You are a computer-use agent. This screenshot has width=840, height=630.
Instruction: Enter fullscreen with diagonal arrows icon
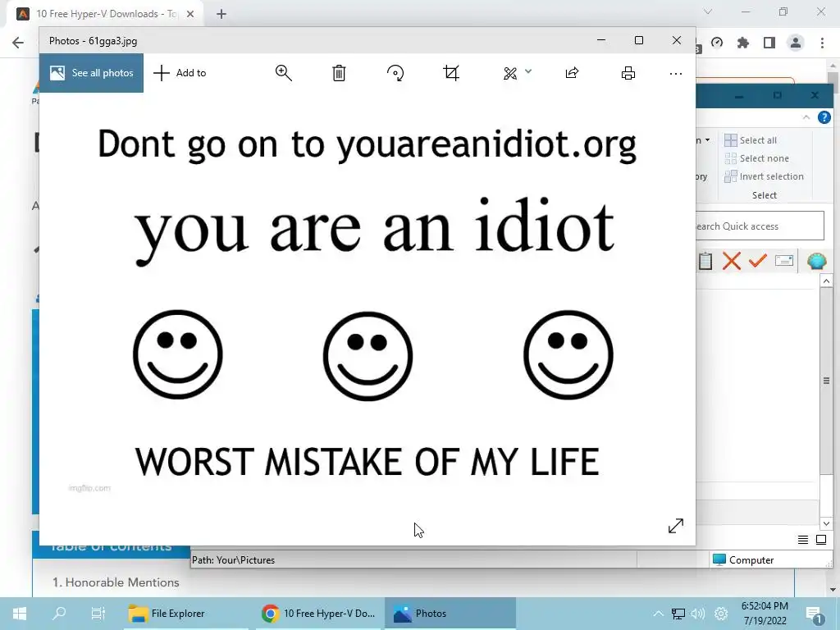(676, 526)
